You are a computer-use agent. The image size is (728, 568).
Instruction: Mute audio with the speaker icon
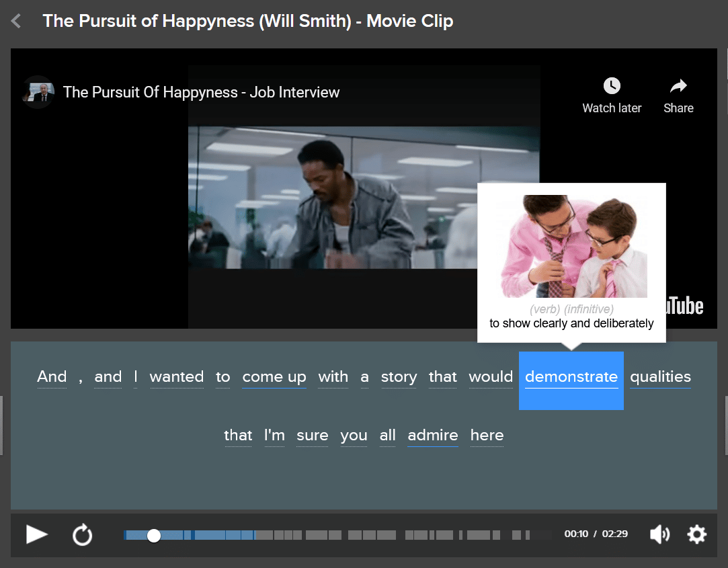coord(659,534)
